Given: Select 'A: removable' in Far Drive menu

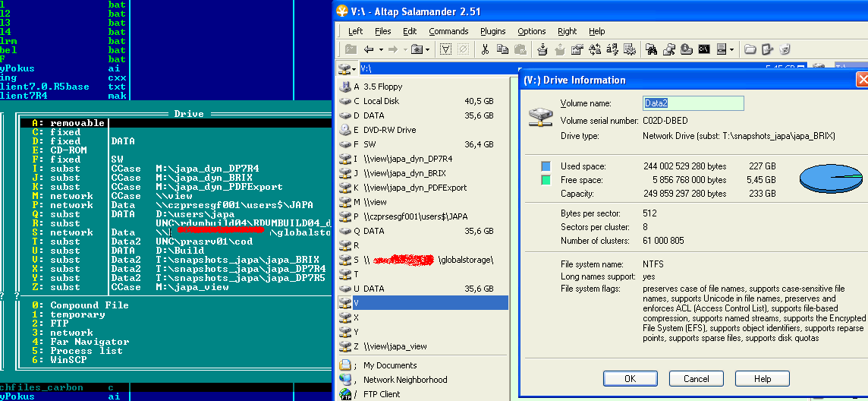Looking at the screenshot, I should pyautogui.click(x=176, y=123).
